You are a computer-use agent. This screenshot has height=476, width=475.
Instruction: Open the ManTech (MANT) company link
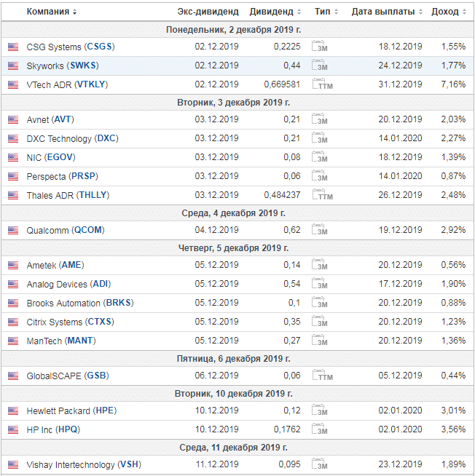pos(60,341)
